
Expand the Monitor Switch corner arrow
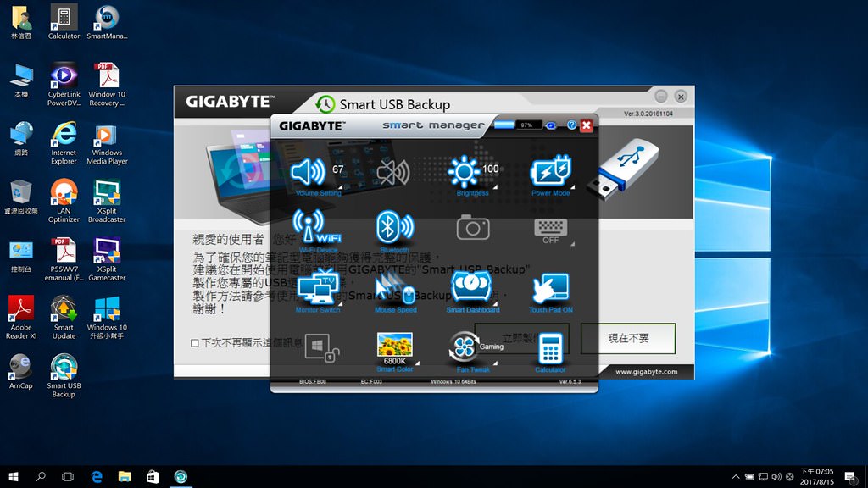pos(341,304)
